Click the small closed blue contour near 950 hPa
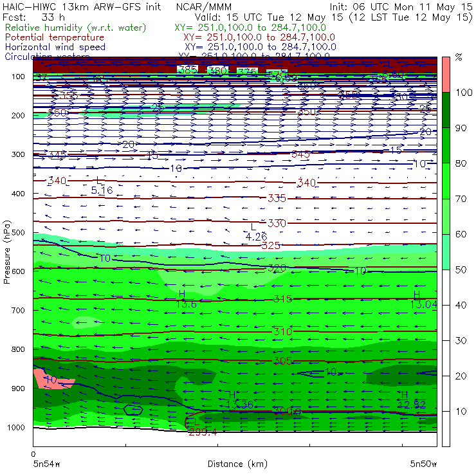This screenshot has height=476, width=476. (133, 410)
